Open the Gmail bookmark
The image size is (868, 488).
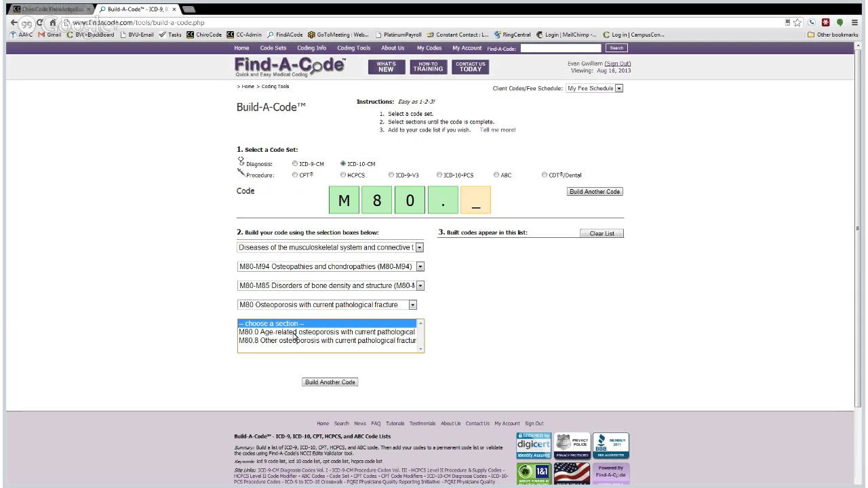50,35
